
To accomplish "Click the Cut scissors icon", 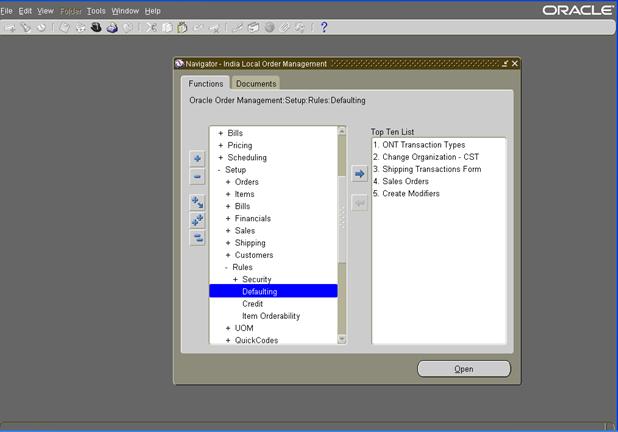I will pyautogui.click(x=151, y=28).
